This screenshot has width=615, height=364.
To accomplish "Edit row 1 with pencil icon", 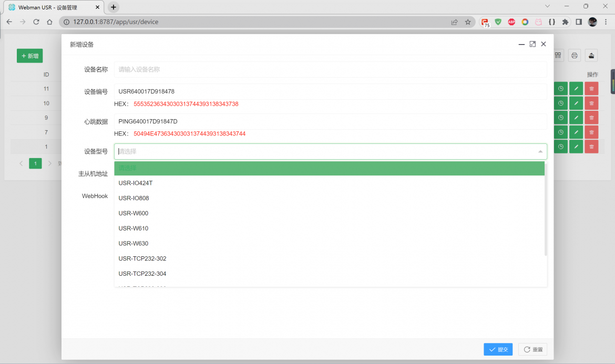I will (576, 147).
